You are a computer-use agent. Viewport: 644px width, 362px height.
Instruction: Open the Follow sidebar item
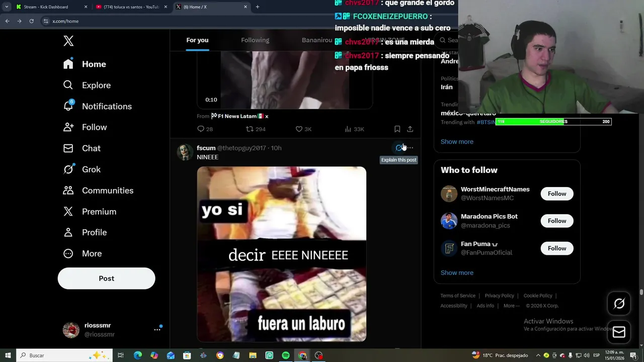85,127
